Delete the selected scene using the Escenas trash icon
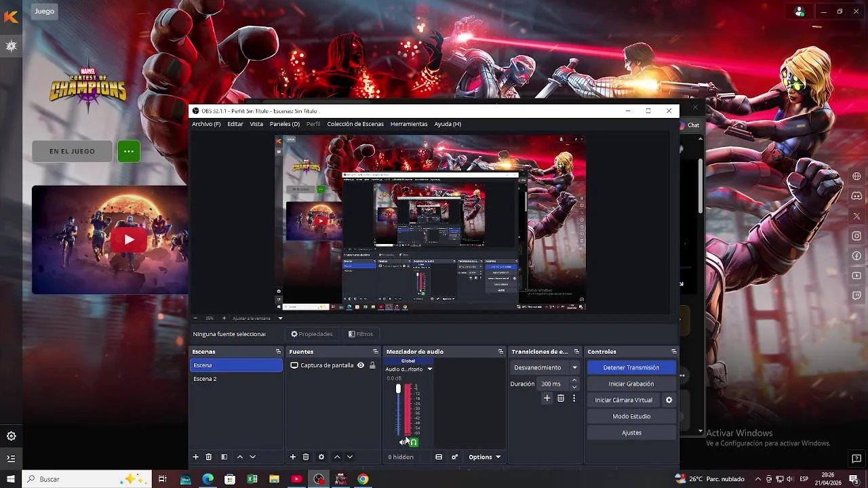This screenshot has width=868, height=488. (x=209, y=457)
